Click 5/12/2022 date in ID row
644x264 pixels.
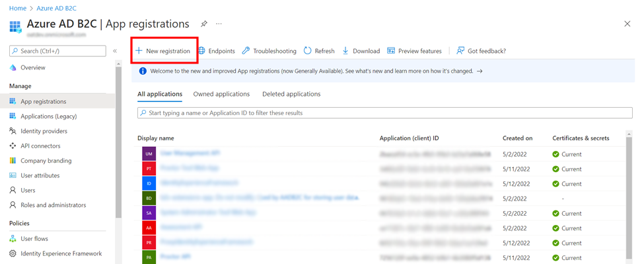coord(517,184)
